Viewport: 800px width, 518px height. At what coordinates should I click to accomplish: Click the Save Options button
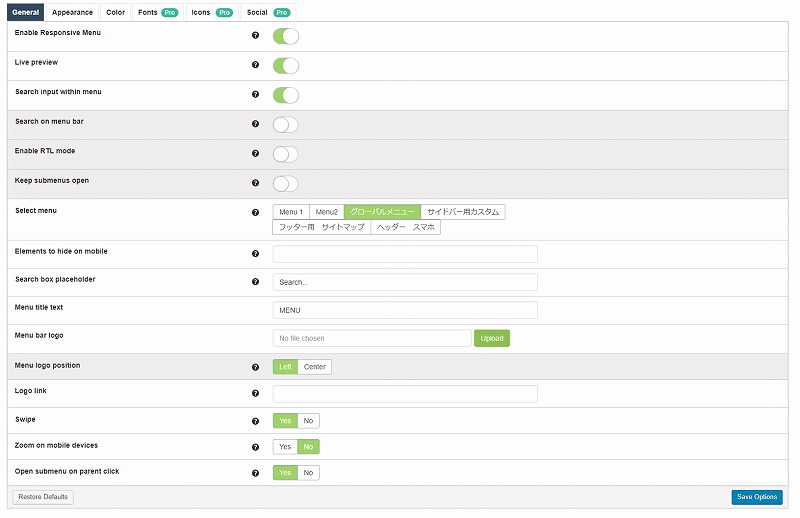click(756, 497)
